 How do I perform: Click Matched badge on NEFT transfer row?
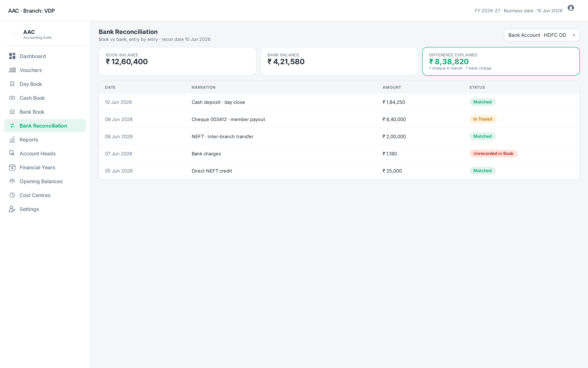click(x=482, y=136)
